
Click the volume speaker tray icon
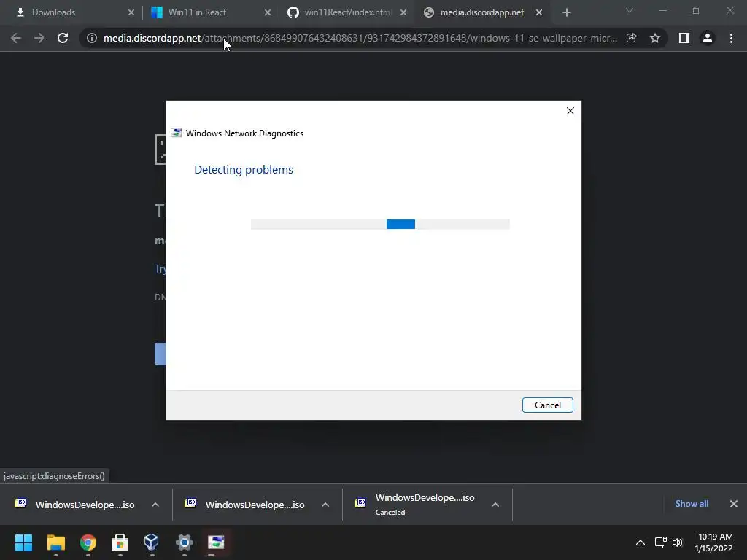[x=678, y=542]
